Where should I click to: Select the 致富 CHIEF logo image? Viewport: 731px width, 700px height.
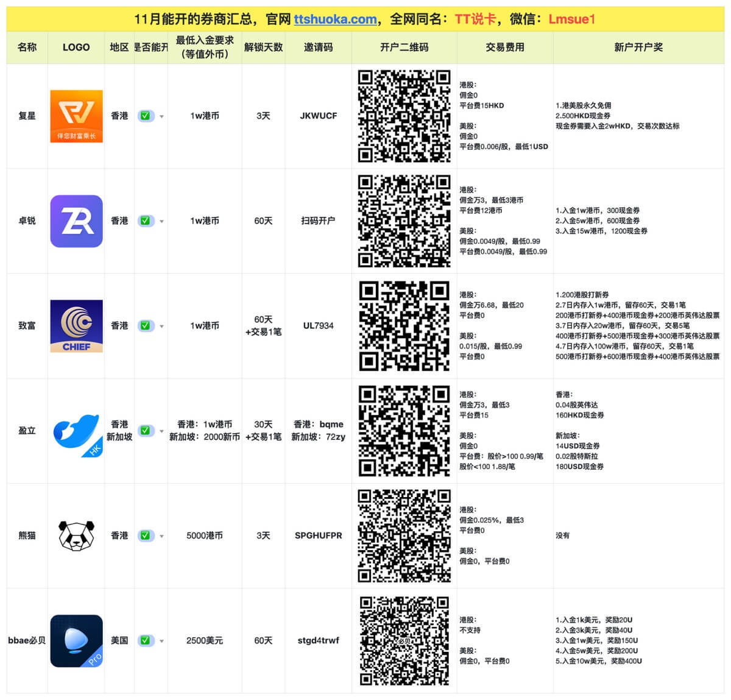pyautogui.click(x=76, y=326)
